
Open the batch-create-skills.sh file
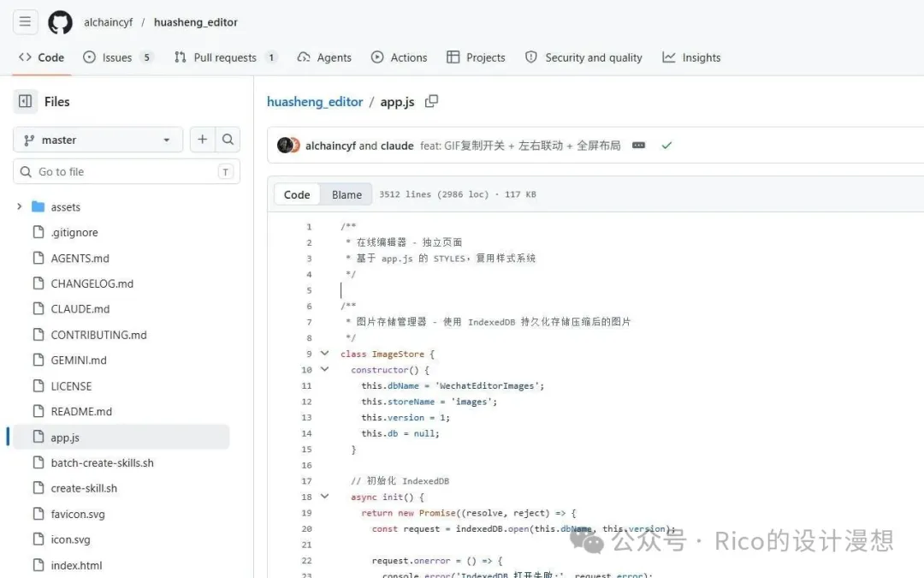point(102,463)
